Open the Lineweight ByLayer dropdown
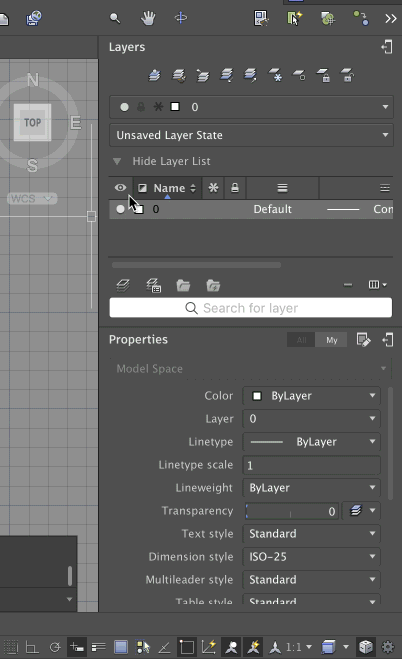402x659 pixels. point(311,488)
